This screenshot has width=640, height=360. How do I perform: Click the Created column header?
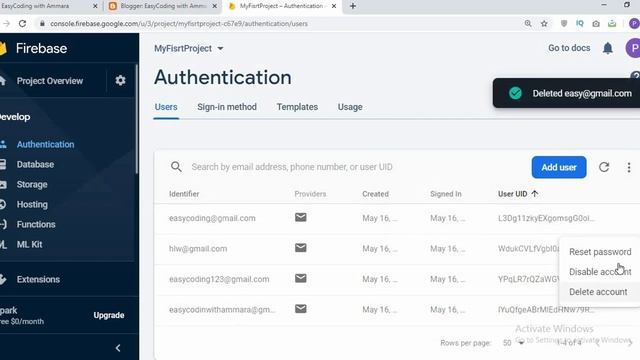pyautogui.click(x=375, y=194)
